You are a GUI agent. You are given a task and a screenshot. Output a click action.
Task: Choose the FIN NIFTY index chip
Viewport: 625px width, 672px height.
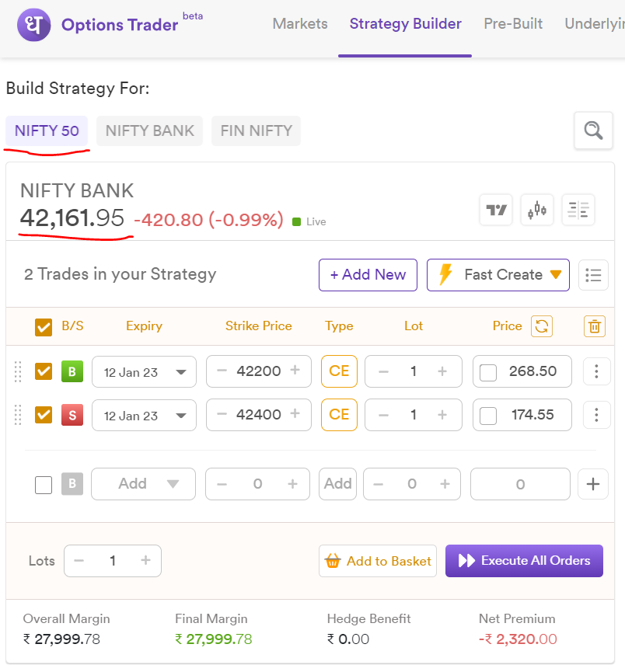click(x=256, y=131)
